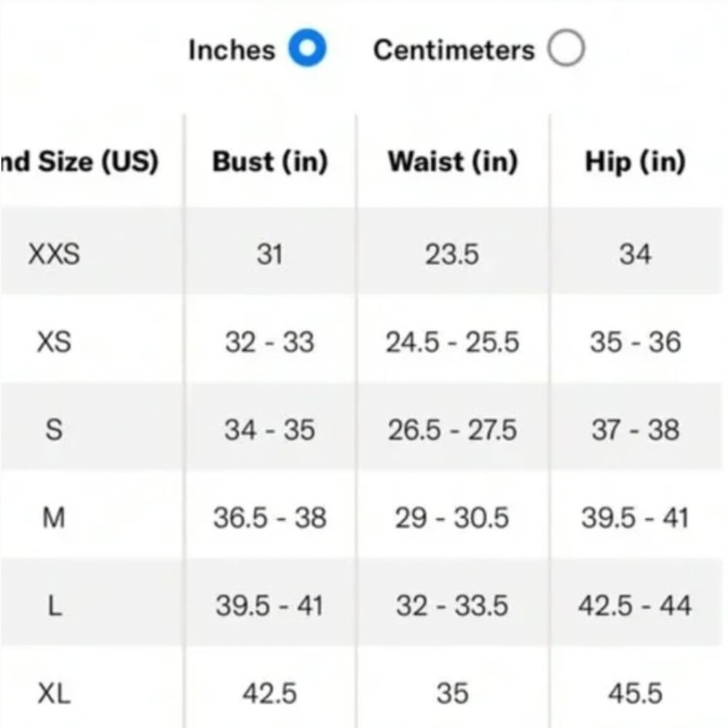Screen dimensions: 728x728
Task: Click the Inches label text
Action: [232, 50]
